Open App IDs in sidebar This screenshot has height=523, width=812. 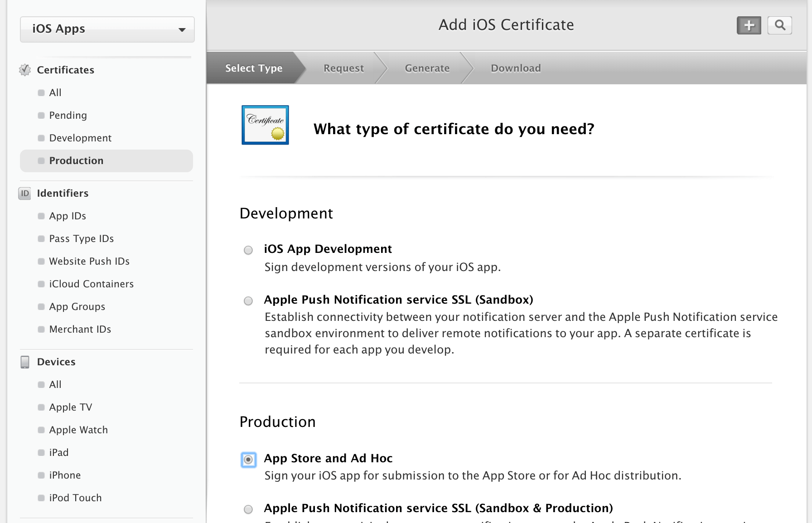(68, 216)
